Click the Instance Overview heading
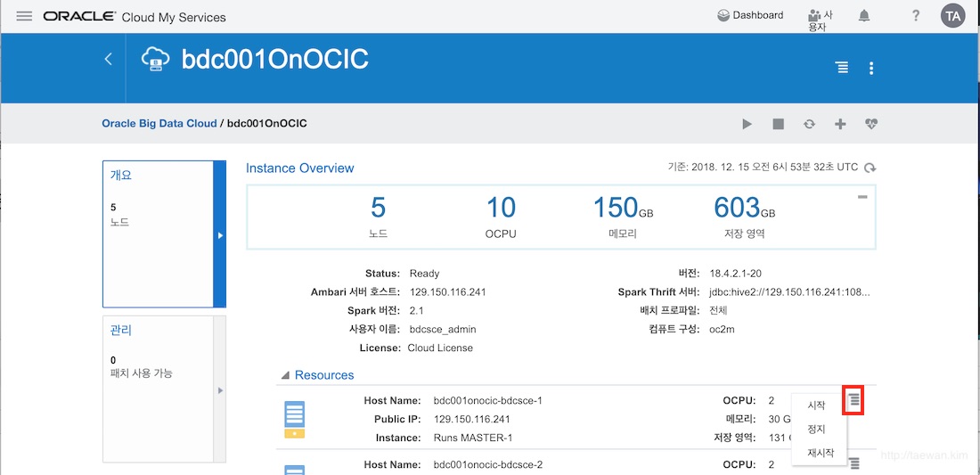The height and width of the screenshot is (475, 980). [x=300, y=168]
